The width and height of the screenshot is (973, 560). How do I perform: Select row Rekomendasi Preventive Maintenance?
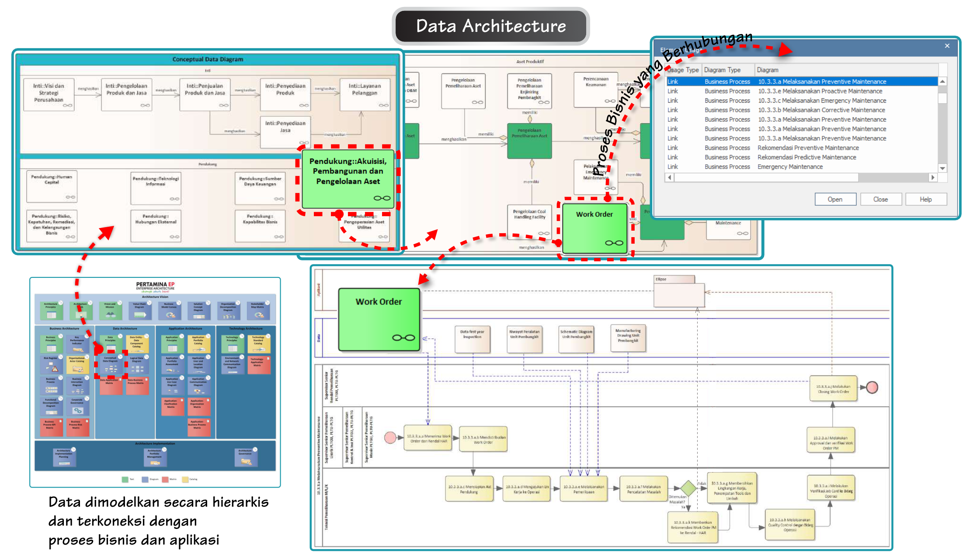pyautogui.click(x=802, y=148)
